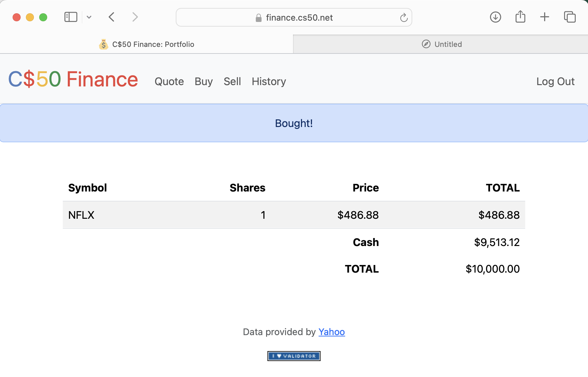This screenshot has height=377, width=588.
Task: Click the I Love Validator badge
Action: coord(294,356)
